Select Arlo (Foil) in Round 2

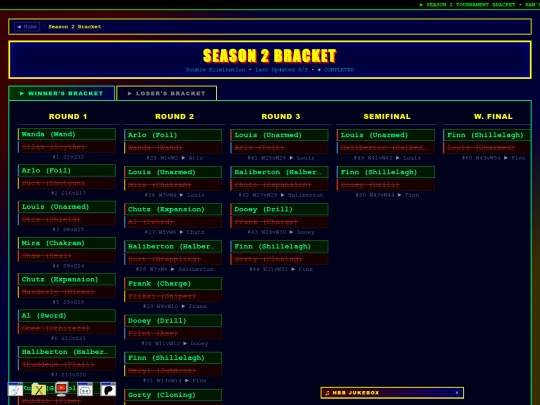click(173, 135)
